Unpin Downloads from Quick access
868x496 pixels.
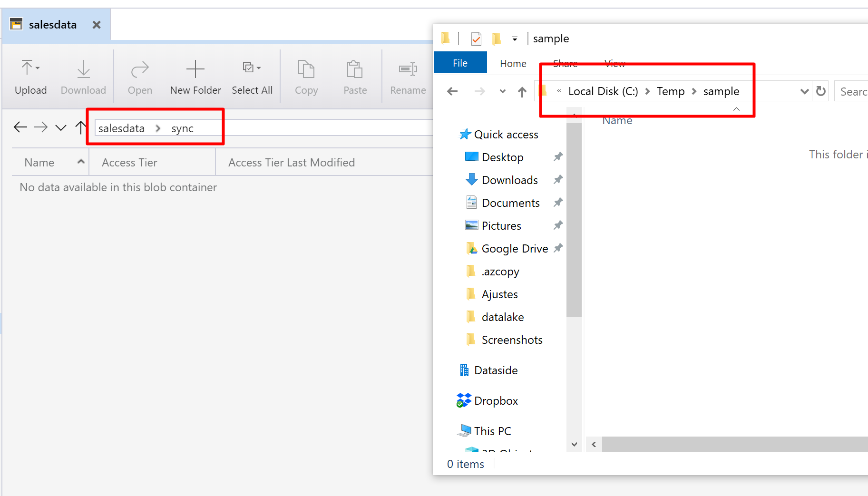(558, 179)
